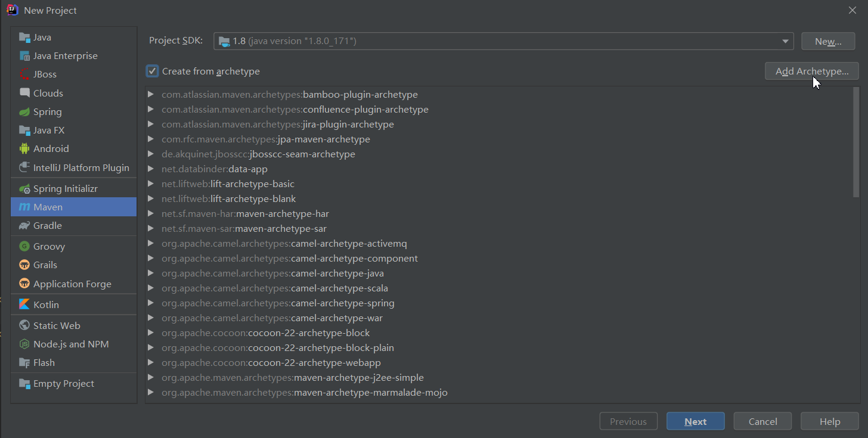Select maven-archetype-j2ee-simple row
The height and width of the screenshot is (438, 868).
pos(499,377)
